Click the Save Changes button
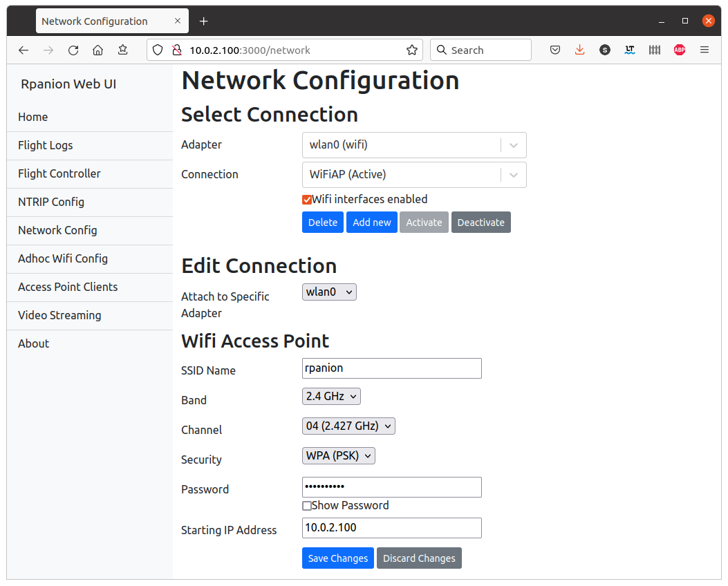 (338, 558)
